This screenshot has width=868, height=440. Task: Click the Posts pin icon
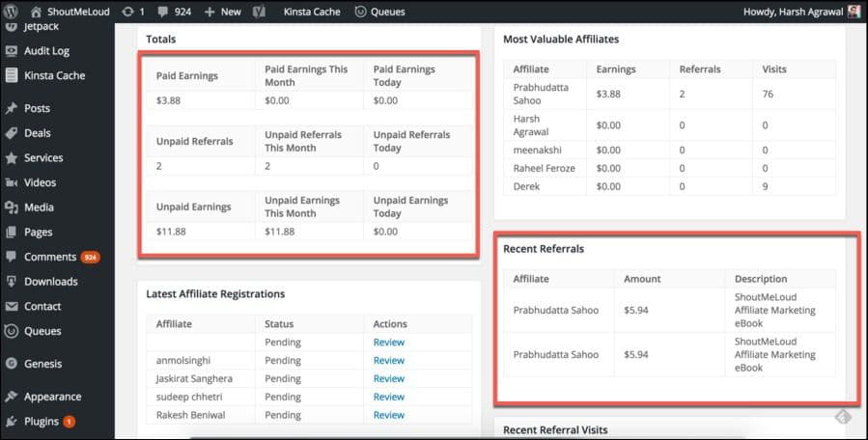pyautogui.click(x=11, y=108)
